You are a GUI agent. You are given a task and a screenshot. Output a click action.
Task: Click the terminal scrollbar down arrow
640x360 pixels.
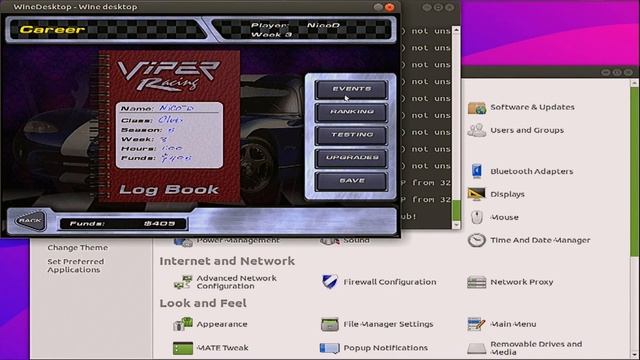coord(456,225)
